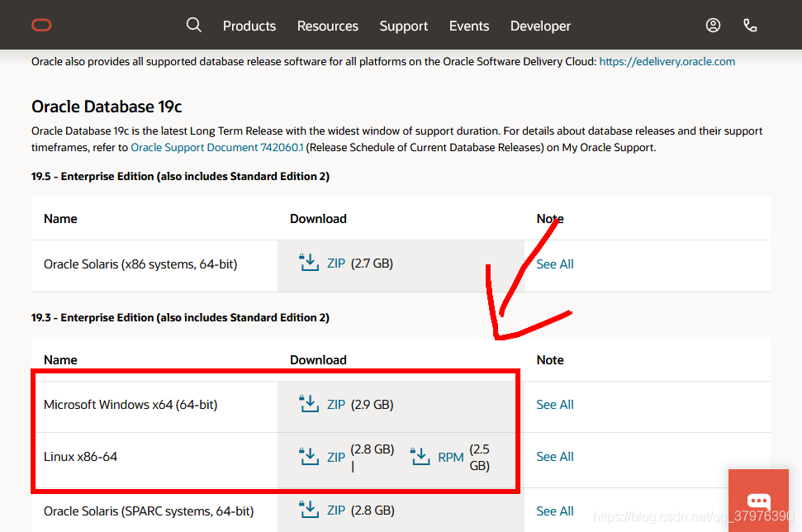
Task: Click ZIP link for Microsoft Windows x64
Action: point(336,405)
